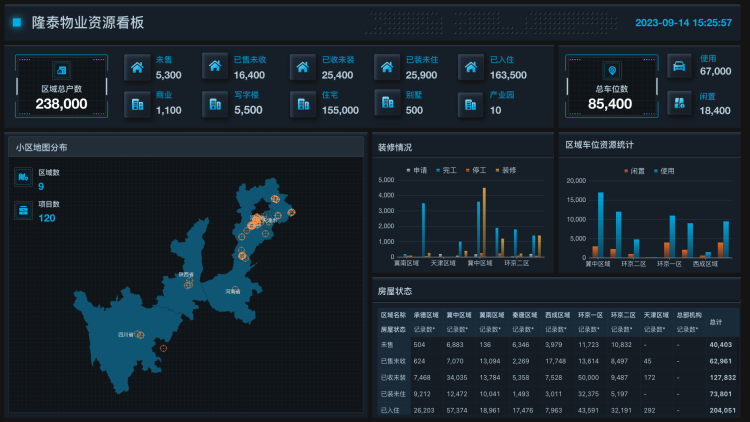The height and width of the screenshot is (422, 750).
Task: Click the 总计 column header in table
Action: coord(715,321)
